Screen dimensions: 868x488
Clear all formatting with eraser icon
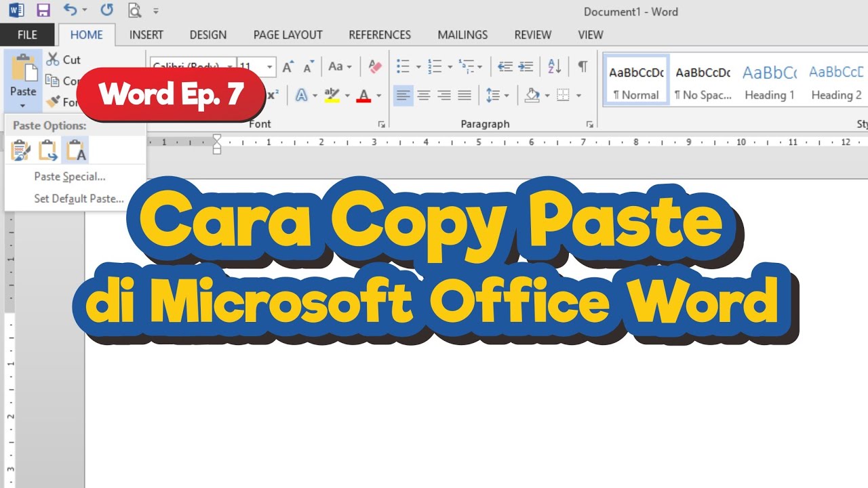coord(375,66)
